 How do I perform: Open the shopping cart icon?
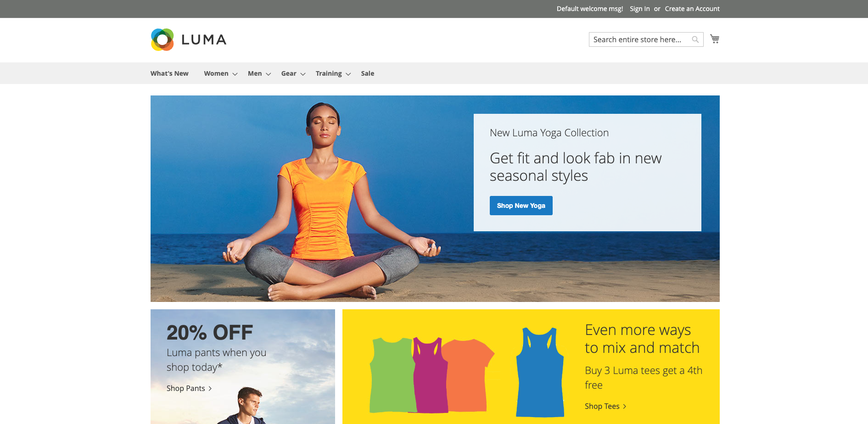tap(715, 39)
